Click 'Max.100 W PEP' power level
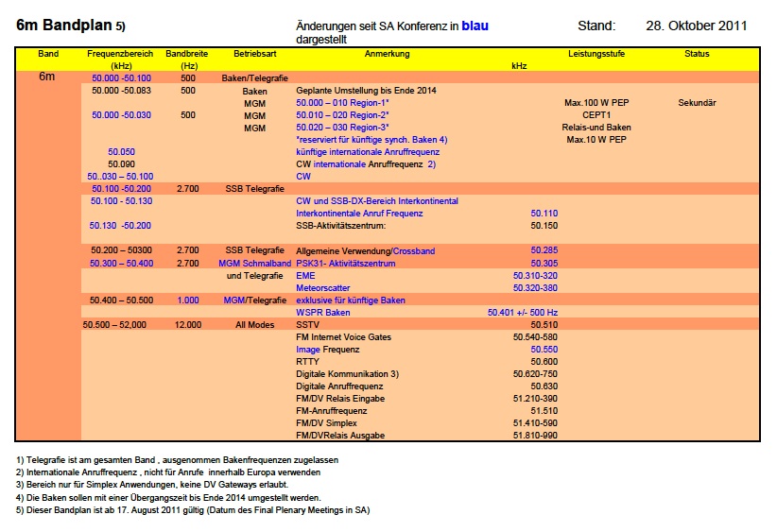777x532 pixels. [x=596, y=103]
